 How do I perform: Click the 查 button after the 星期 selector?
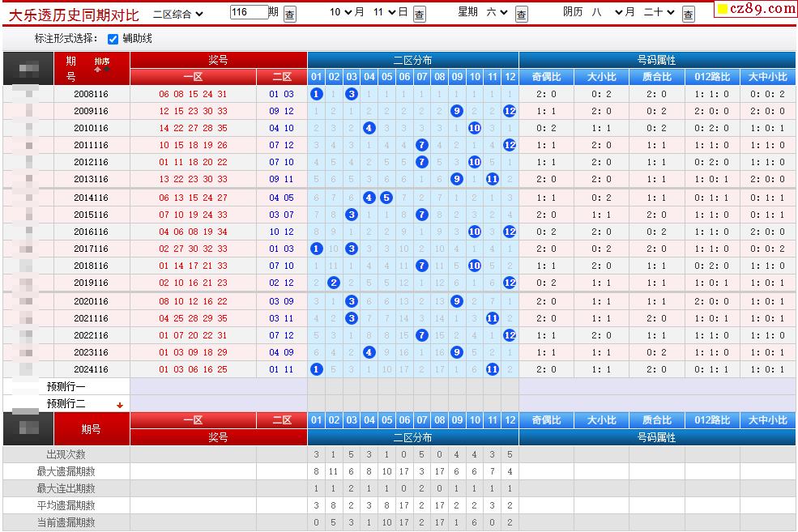(522, 14)
